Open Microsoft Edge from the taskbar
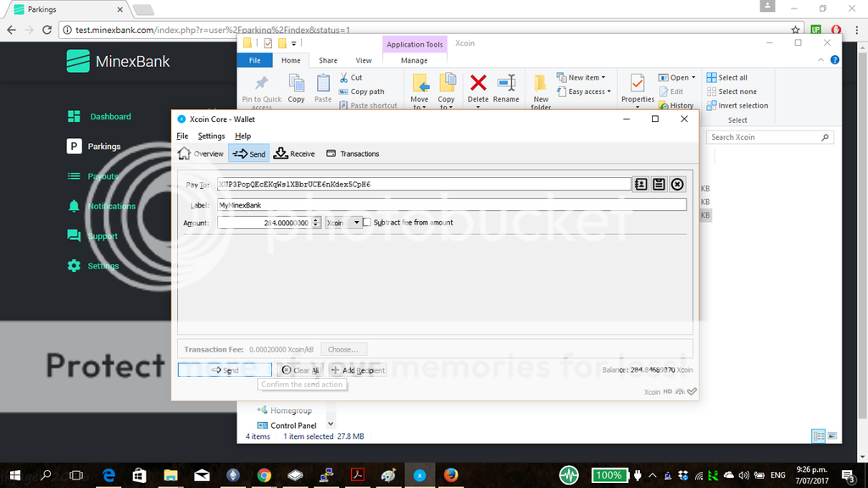The image size is (868, 488). (108, 474)
